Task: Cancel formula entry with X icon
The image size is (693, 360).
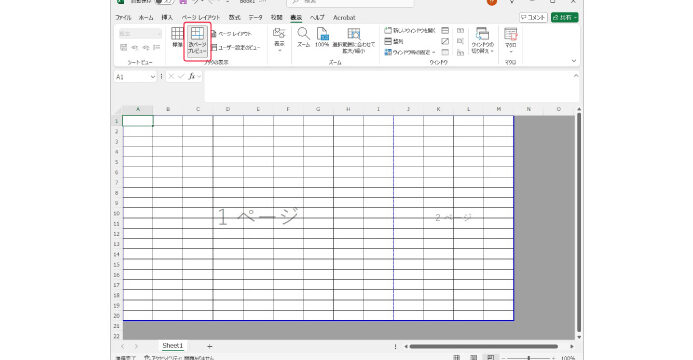Action: 171,76
